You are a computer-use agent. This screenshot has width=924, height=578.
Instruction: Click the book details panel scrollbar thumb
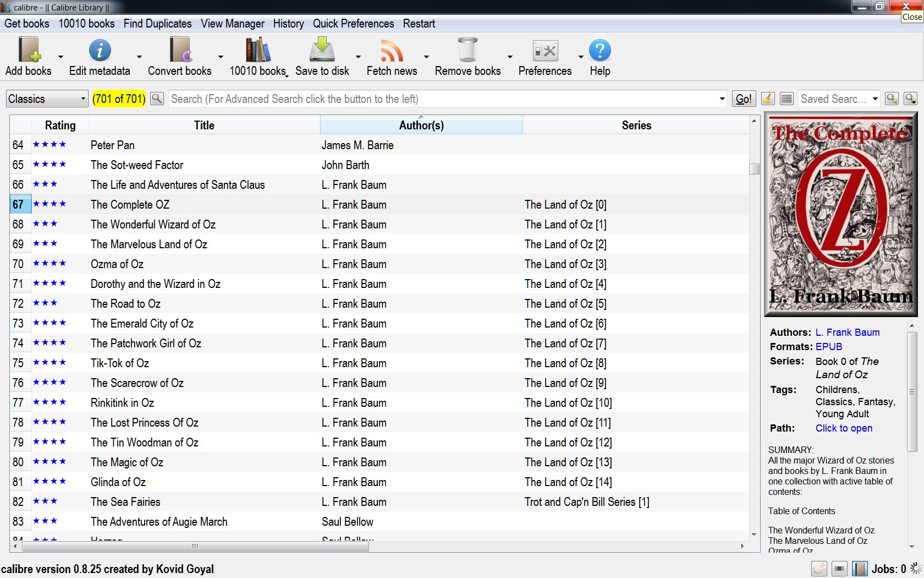911,391
